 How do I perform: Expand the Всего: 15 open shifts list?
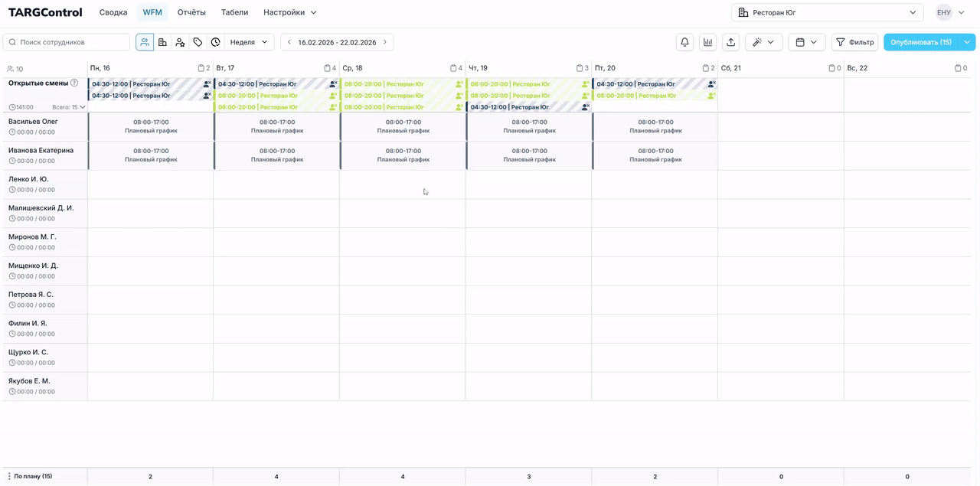tap(69, 107)
